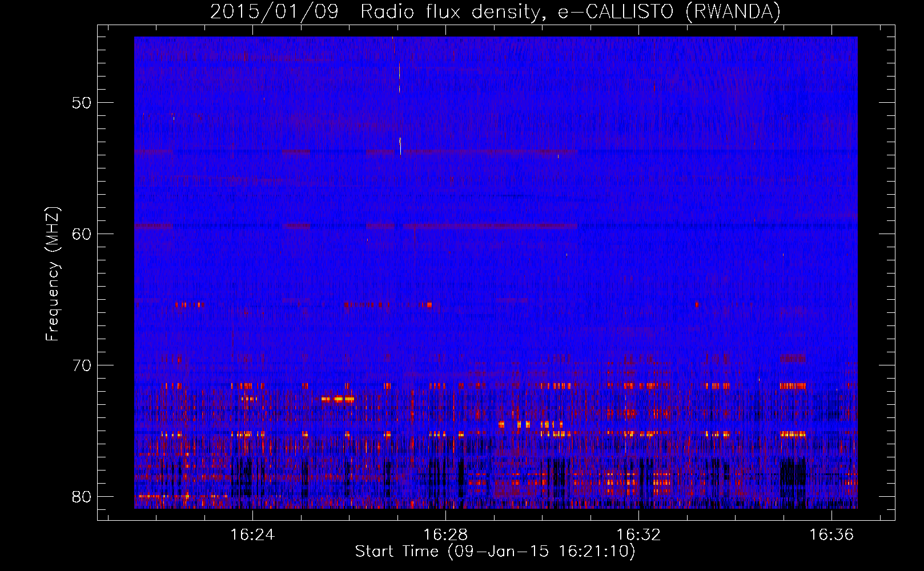Select the 60 frequency tick label
The image size is (924, 571).
tap(82, 234)
